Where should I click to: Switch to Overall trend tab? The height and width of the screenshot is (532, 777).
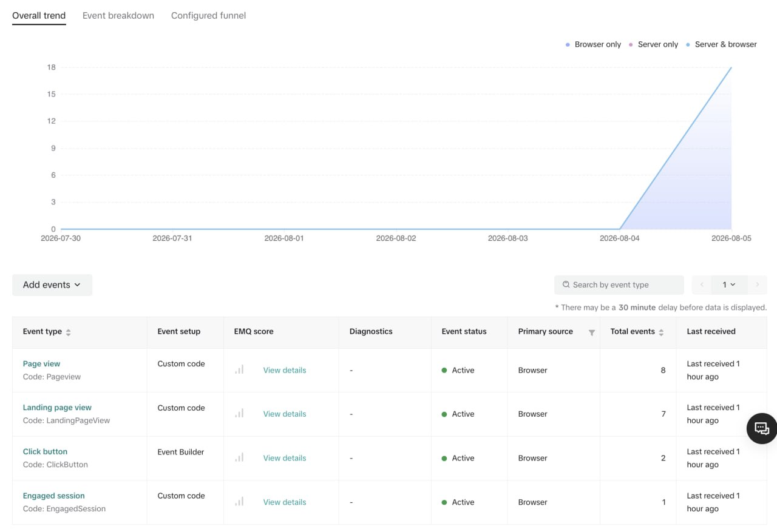(x=39, y=16)
